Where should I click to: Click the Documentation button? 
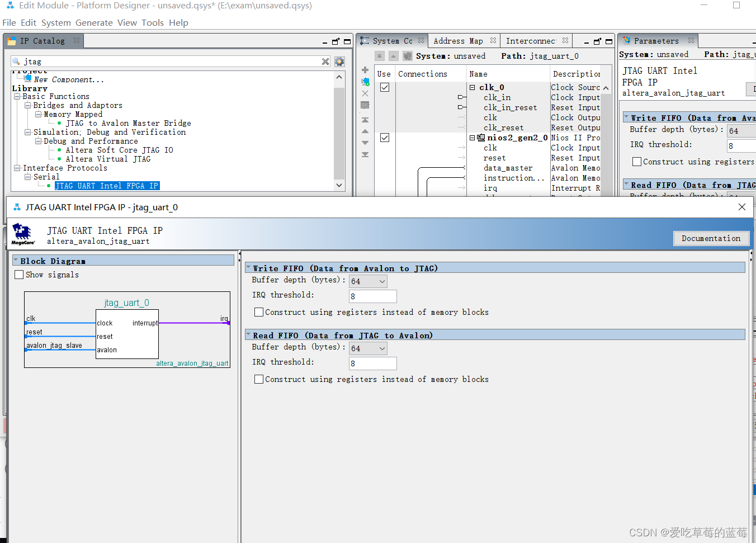[711, 238]
